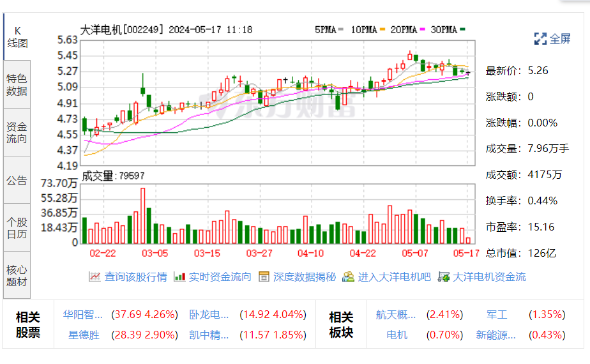Click the 最新价 5.26 value

[538, 70]
